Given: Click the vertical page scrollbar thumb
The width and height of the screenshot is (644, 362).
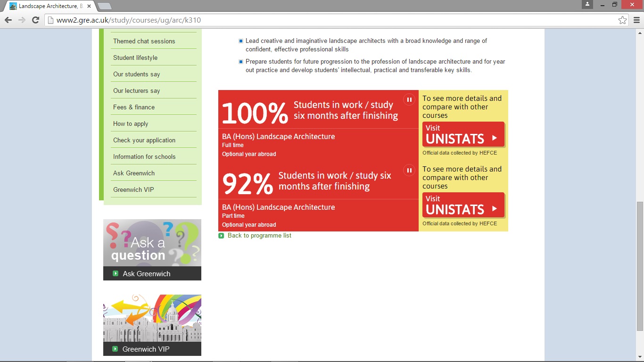Looking at the screenshot, I should tap(640, 266).
